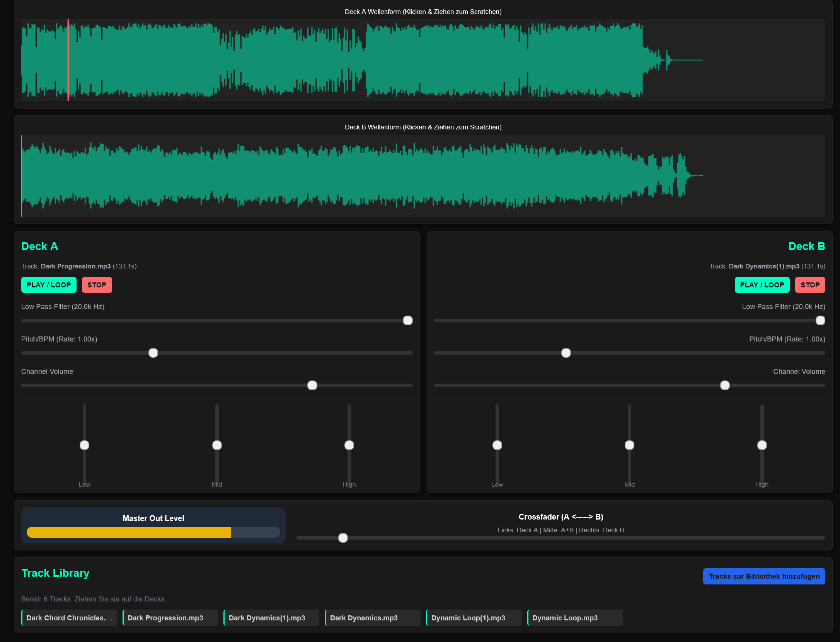Click Deck A Low EQ knob
840x642 pixels.
84,445
